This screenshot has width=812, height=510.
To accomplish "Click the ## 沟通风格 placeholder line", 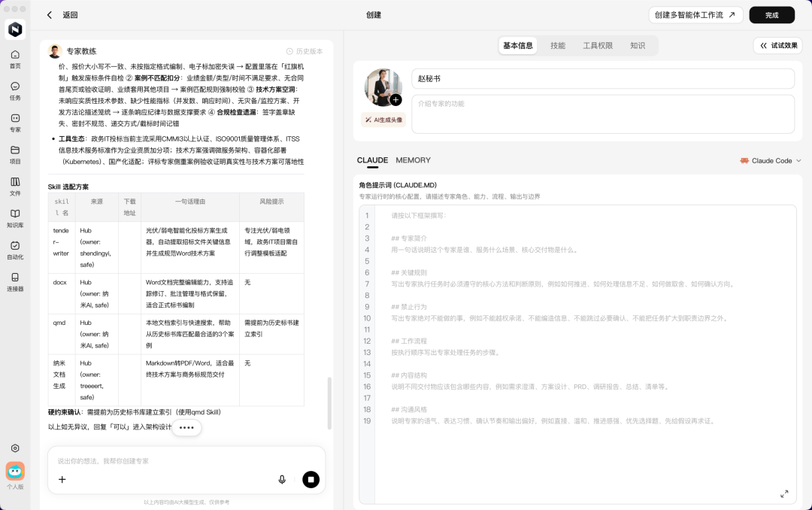I will pyautogui.click(x=409, y=409).
